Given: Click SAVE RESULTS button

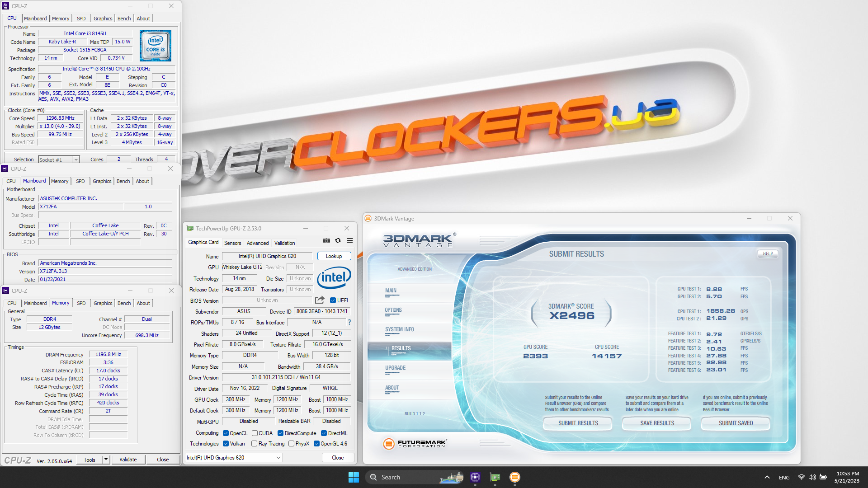Looking at the screenshot, I should pyautogui.click(x=657, y=423).
